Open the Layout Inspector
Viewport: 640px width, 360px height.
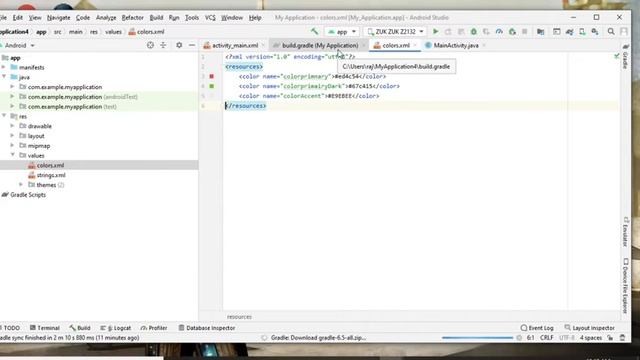tap(589, 328)
